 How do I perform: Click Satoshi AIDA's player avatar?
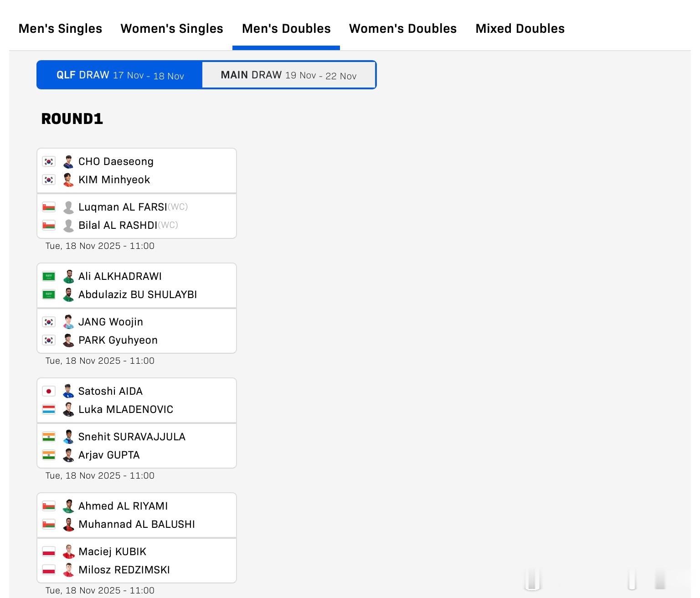68,391
